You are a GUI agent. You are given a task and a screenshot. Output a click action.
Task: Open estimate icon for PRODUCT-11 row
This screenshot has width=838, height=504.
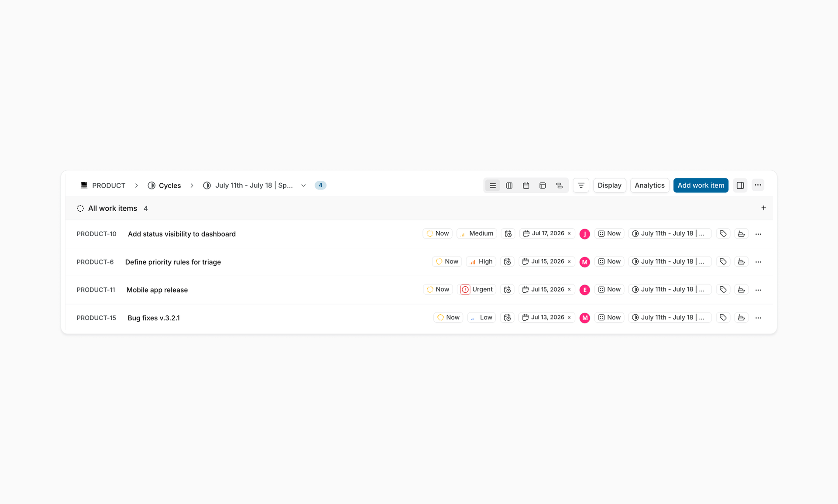pos(741,290)
